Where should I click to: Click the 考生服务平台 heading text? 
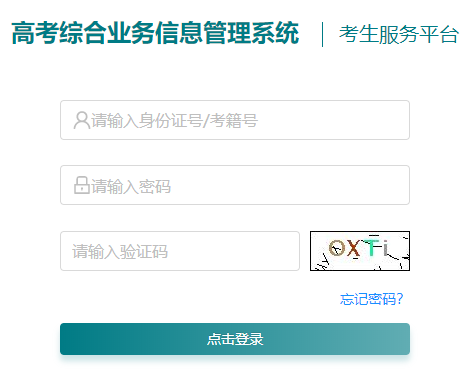pos(399,34)
